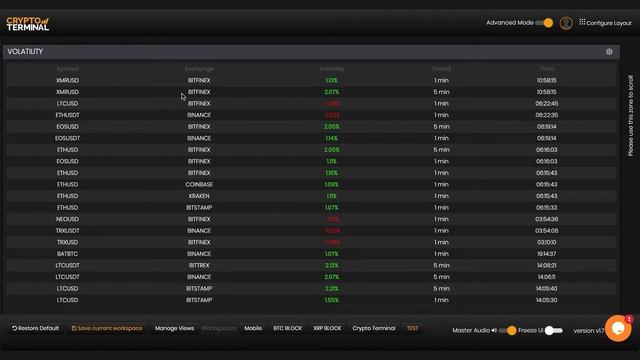Viewport: 640px width, 360px height.
Task: Click the 1.55% volatility value
Action: (x=331, y=300)
